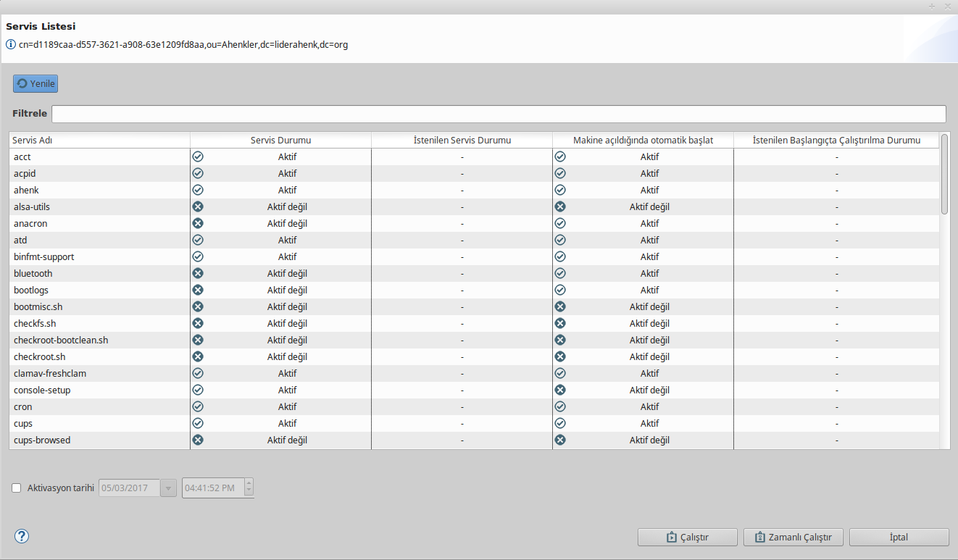The height and width of the screenshot is (560, 958).
Task: Select the acct service row
Action: tap(474, 156)
